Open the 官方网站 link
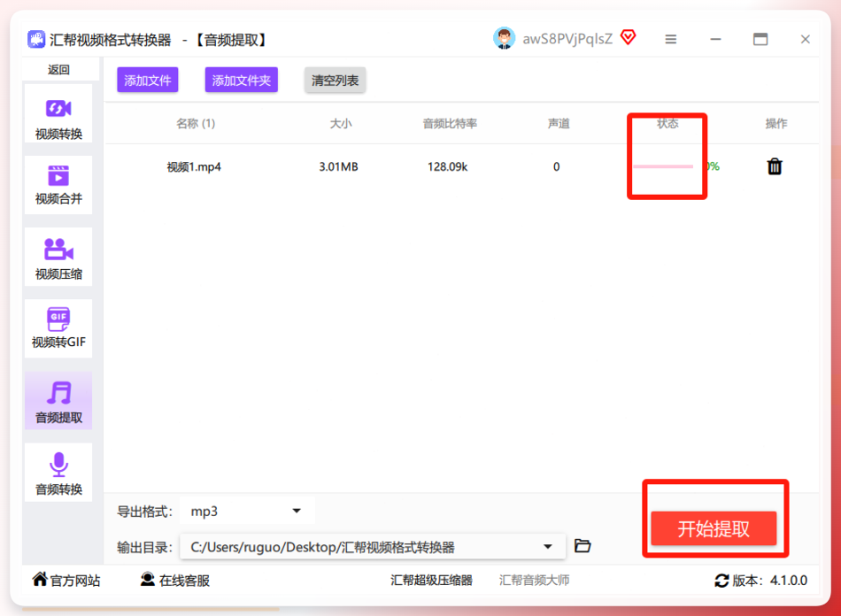The image size is (841, 616). (66, 580)
